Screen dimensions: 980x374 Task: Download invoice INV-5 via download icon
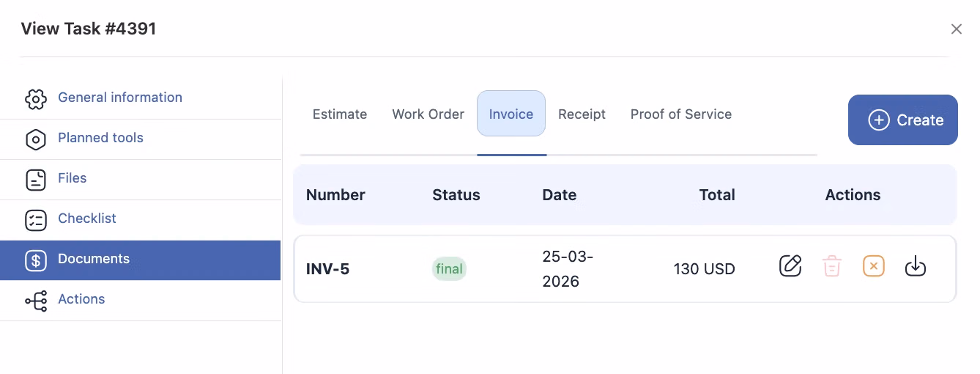[x=916, y=265]
